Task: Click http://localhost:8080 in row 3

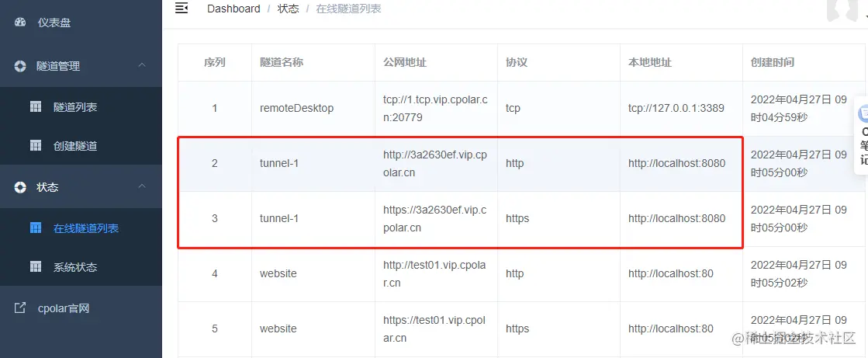Action: pyautogui.click(x=676, y=218)
